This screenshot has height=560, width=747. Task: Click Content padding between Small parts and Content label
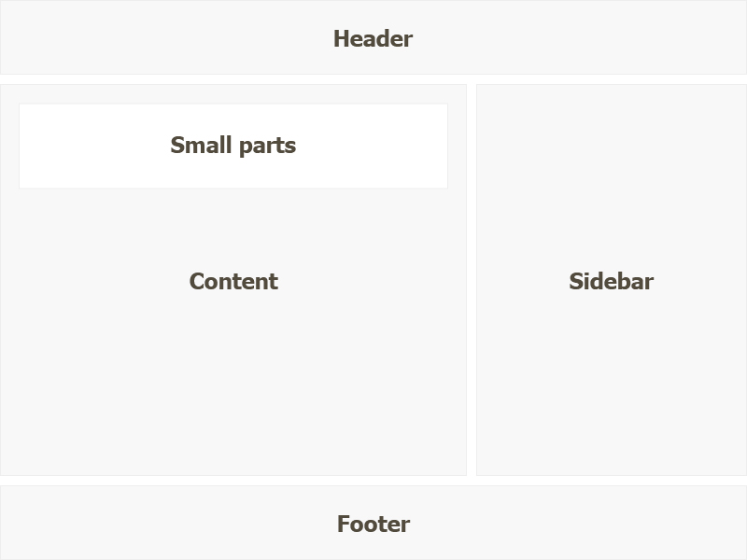233,230
